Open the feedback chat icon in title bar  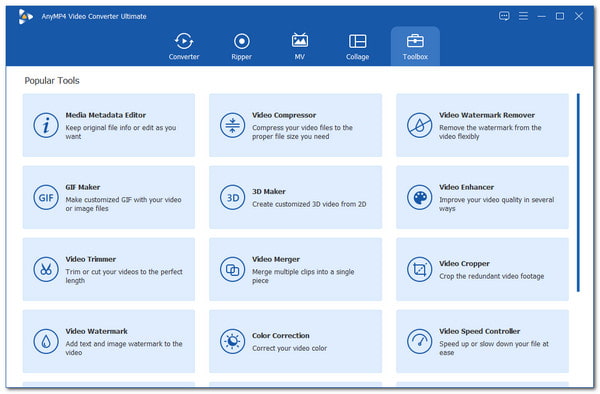pos(504,16)
